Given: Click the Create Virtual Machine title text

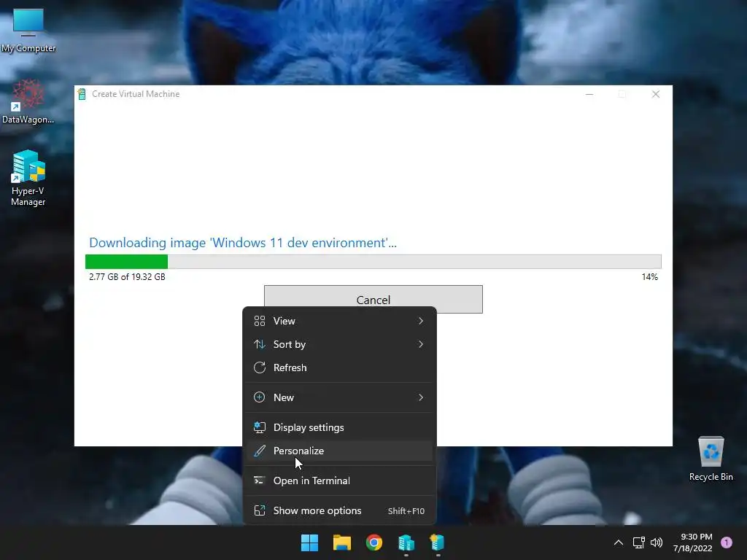Looking at the screenshot, I should pos(136,94).
